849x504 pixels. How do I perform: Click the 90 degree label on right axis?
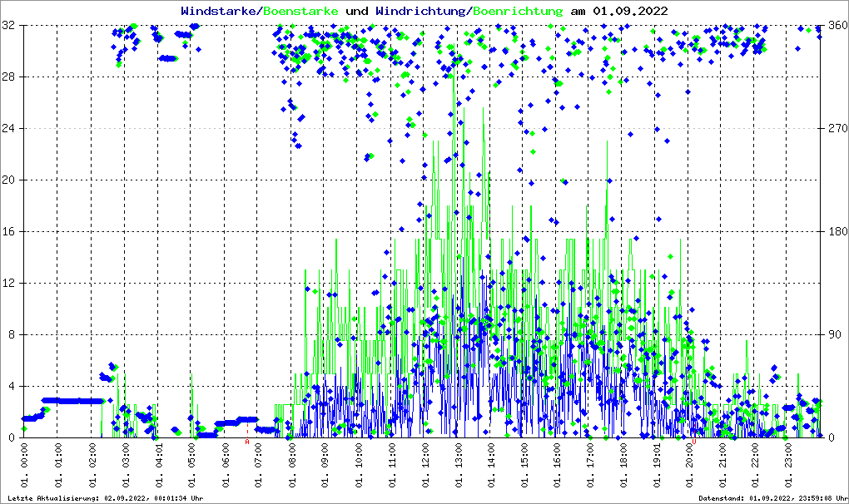(833, 335)
